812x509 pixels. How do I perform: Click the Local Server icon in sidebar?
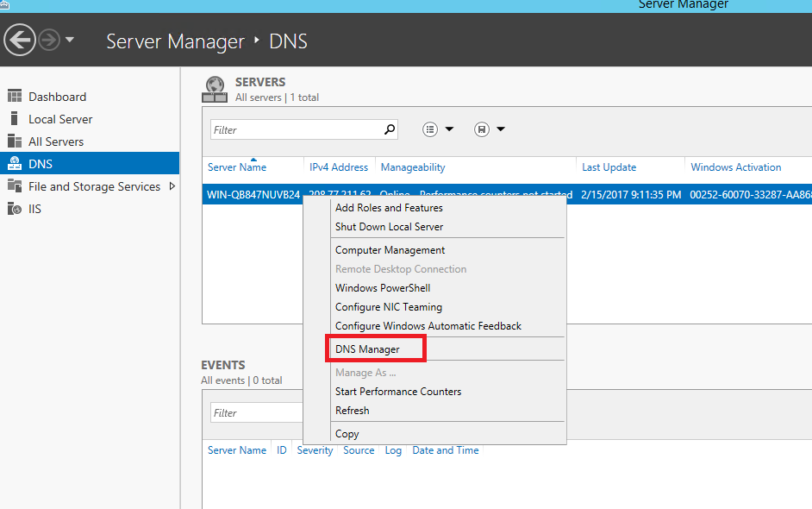coord(15,119)
